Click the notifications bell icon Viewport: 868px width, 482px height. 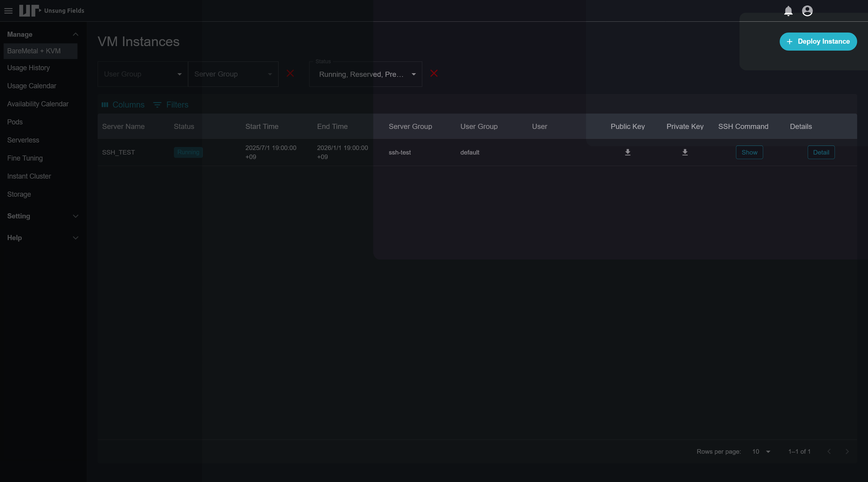point(788,11)
